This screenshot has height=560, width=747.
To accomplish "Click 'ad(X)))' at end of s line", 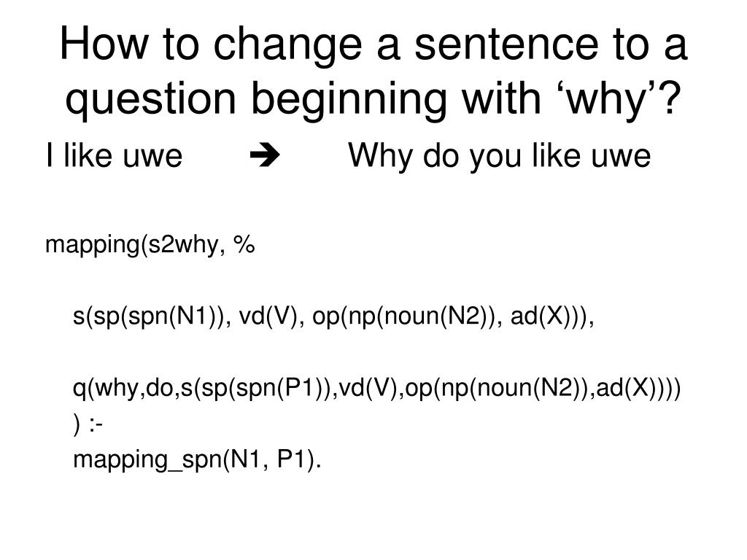I will [x=549, y=316].
